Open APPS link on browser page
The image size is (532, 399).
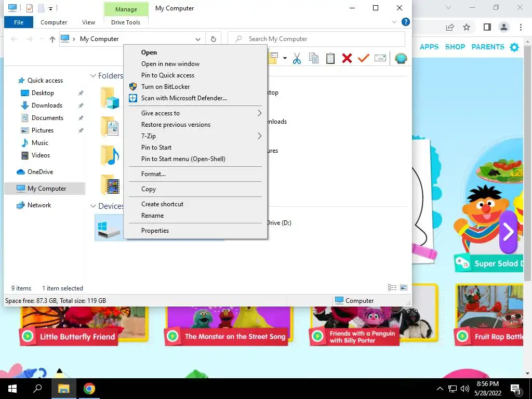429,47
